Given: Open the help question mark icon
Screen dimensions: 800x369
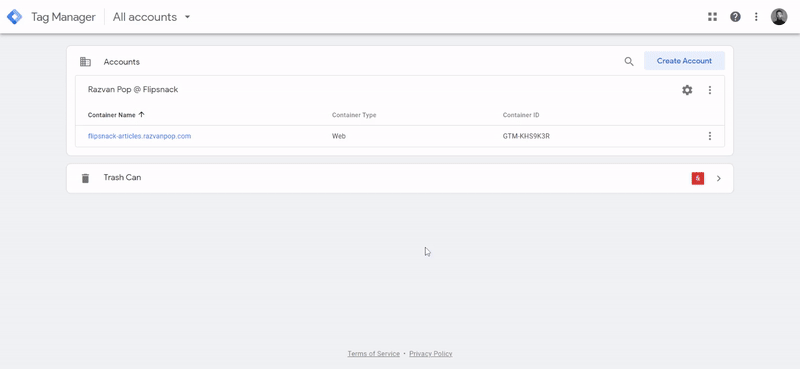Looking at the screenshot, I should tap(735, 17).
